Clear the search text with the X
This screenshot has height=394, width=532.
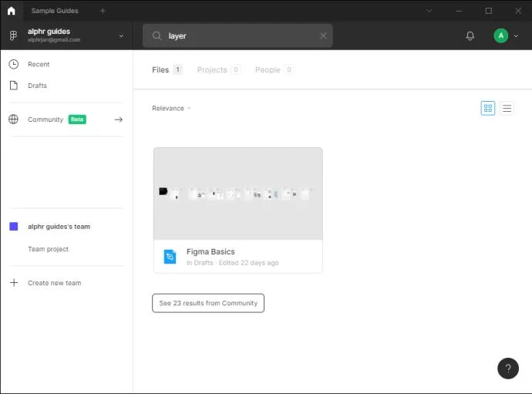coord(323,35)
